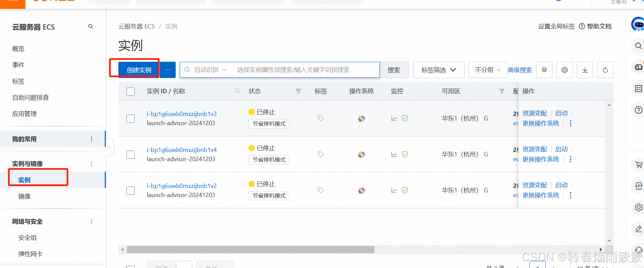Open the 实例与镜像 three-dot menu
Image resolution: width=644 pixels, height=268 pixels.
92,164
